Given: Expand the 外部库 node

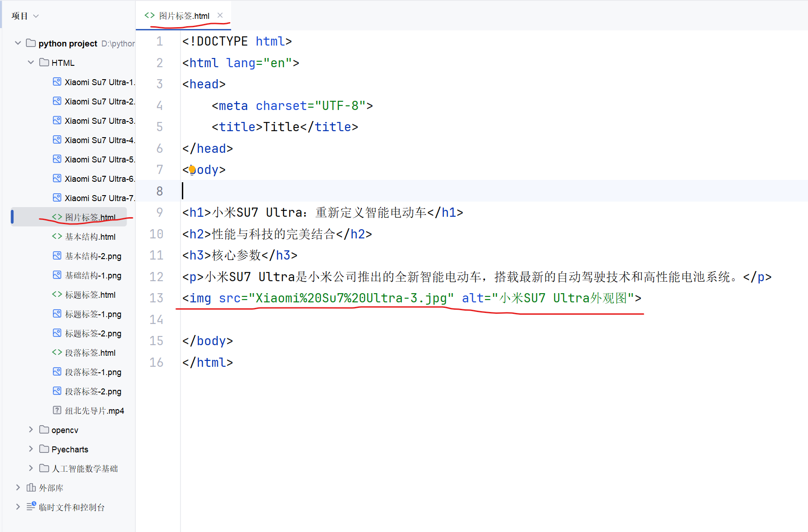Looking at the screenshot, I should click(x=18, y=488).
